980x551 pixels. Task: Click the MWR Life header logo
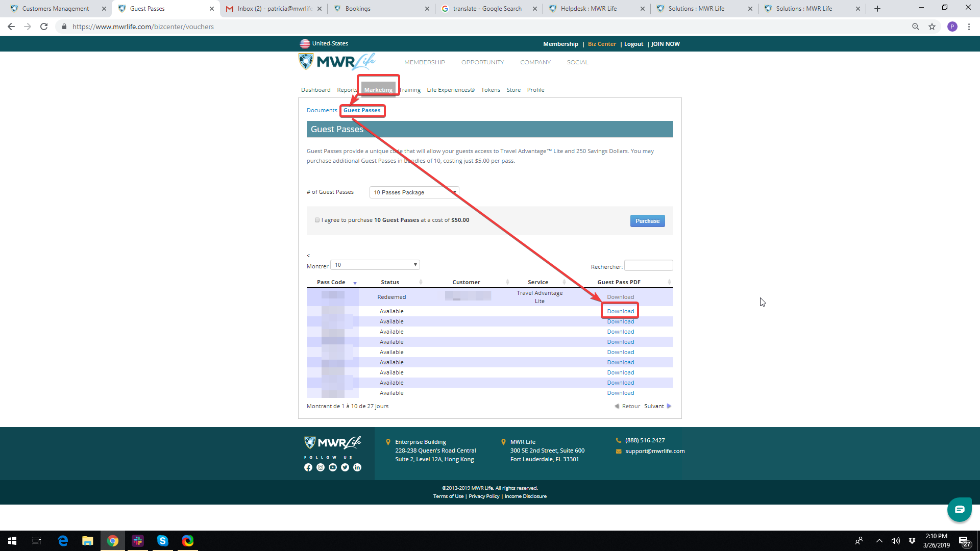tap(337, 62)
